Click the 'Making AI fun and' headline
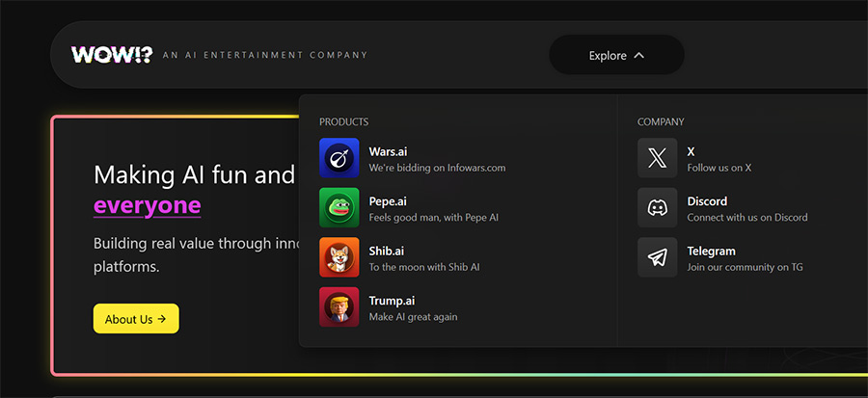868x398 pixels. click(194, 175)
